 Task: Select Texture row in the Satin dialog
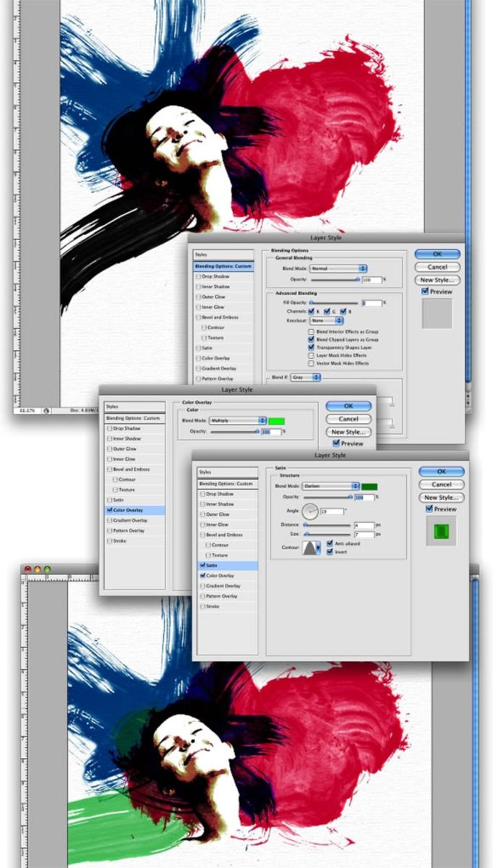coord(227,555)
